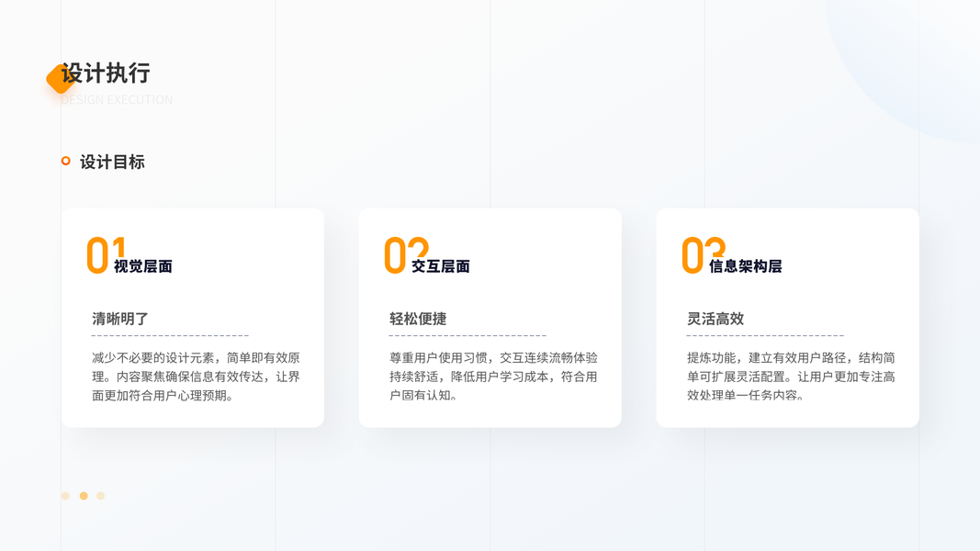Screen dimensions: 980x551
Task: Select the 交互层面 card title
Action: (441, 266)
